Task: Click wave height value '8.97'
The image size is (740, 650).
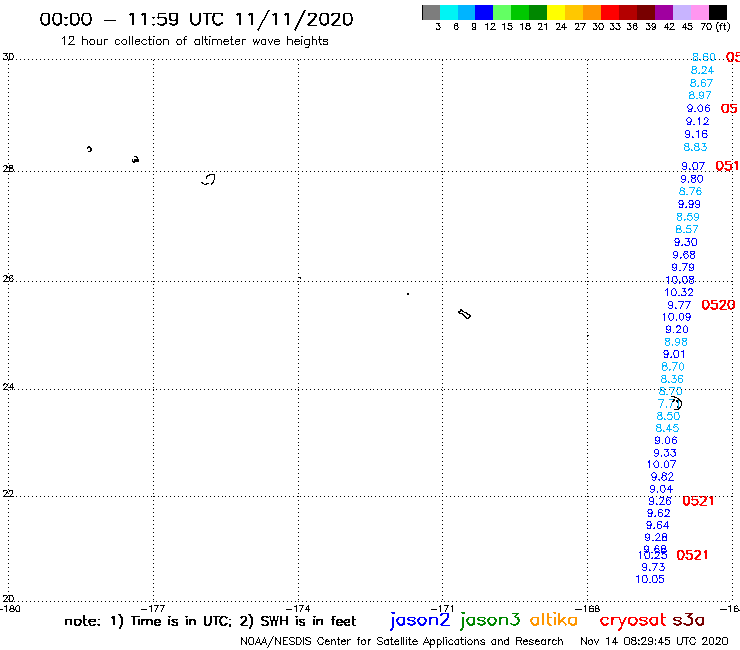Action: [700, 95]
